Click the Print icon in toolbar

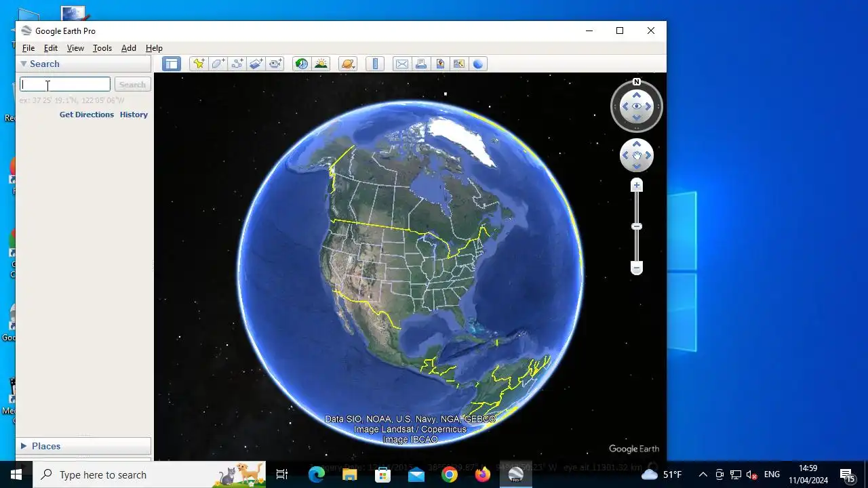[x=421, y=64]
